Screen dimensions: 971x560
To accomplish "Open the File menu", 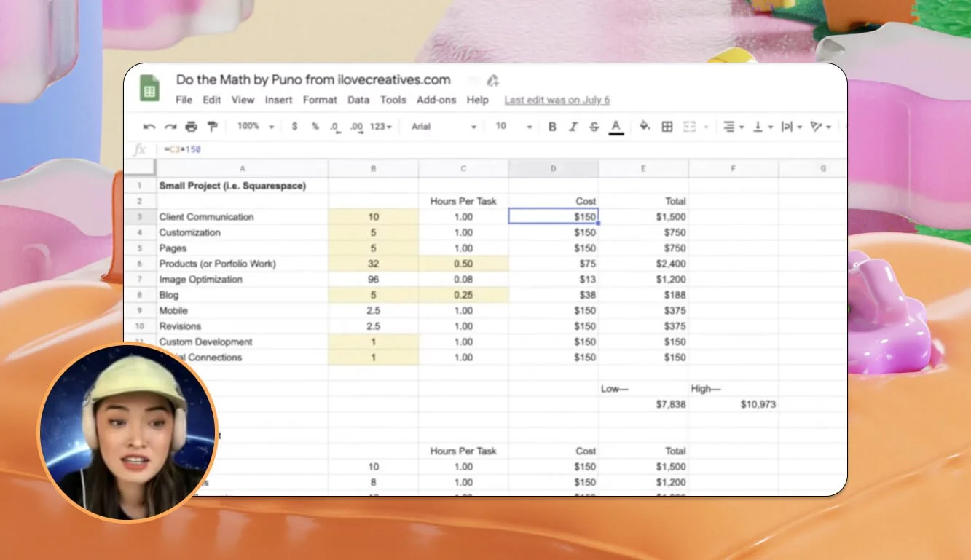I will click(184, 100).
